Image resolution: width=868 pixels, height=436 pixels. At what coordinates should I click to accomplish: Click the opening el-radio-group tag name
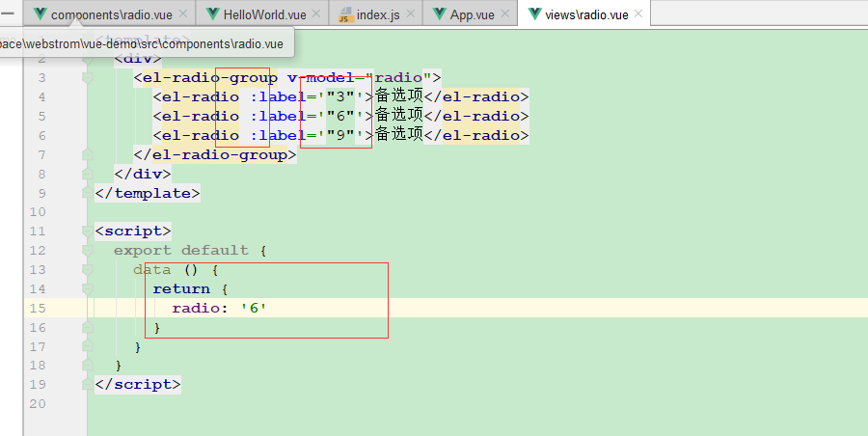pyautogui.click(x=210, y=77)
